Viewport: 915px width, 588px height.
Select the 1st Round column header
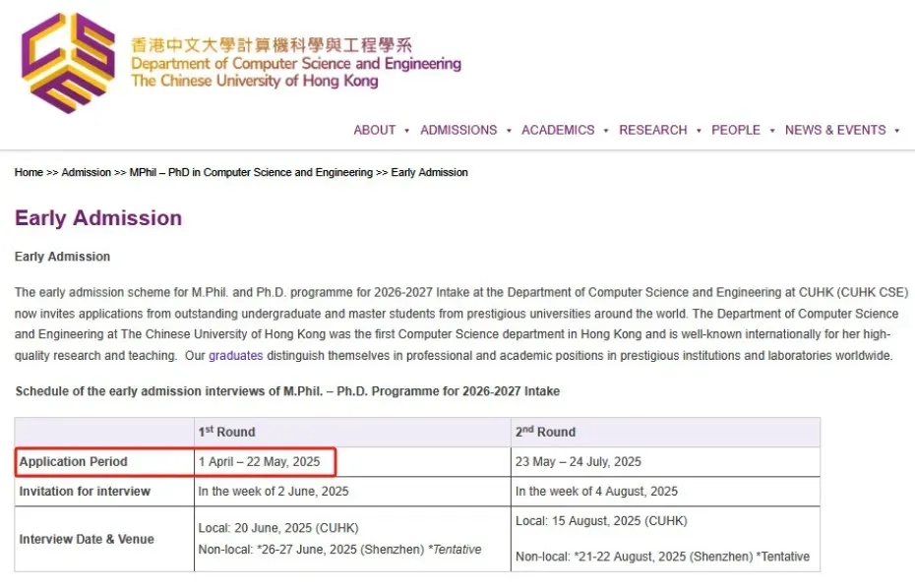point(226,432)
